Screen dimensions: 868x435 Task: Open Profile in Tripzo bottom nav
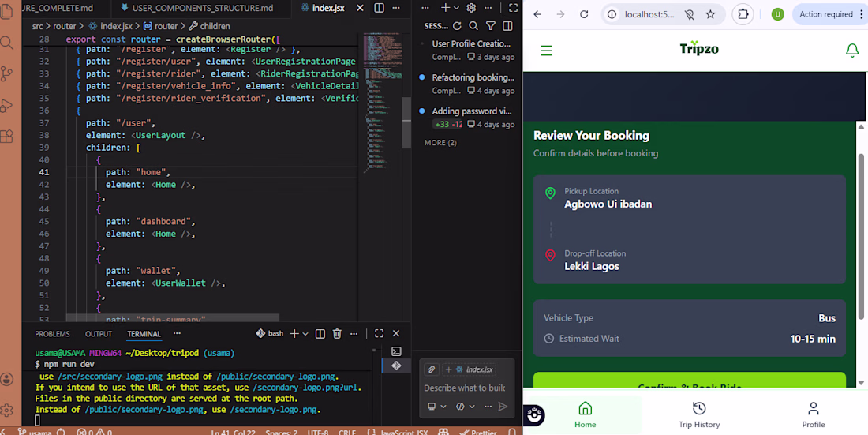click(x=814, y=415)
